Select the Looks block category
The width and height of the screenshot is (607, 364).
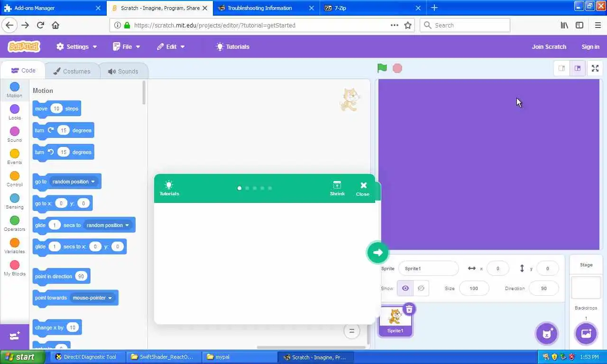coord(14,112)
